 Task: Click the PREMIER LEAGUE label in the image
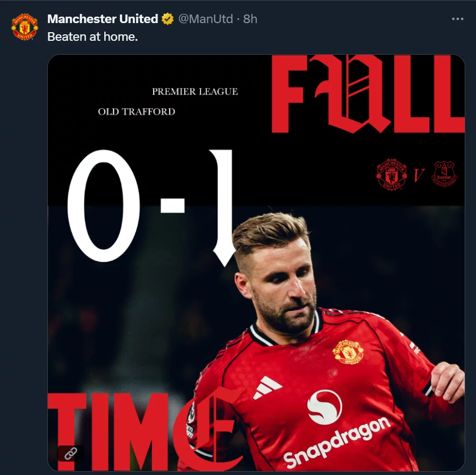(x=194, y=92)
